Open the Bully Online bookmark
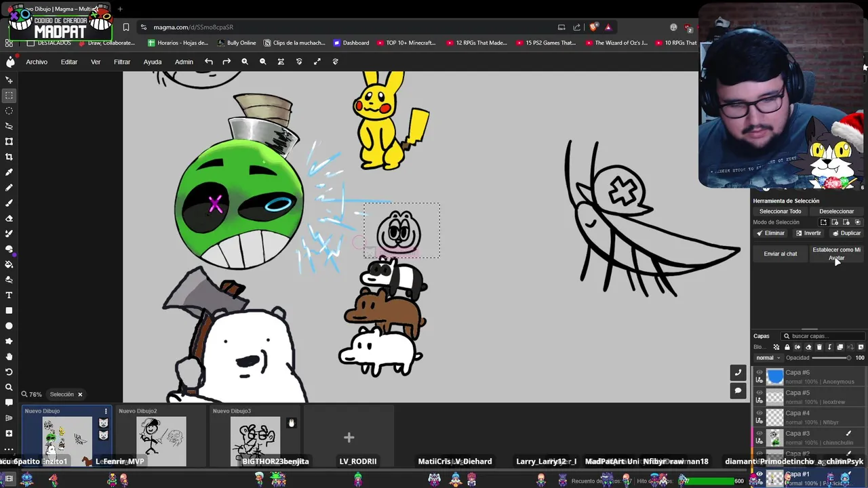Screen dimensions: 868x488 tap(237, 43)
